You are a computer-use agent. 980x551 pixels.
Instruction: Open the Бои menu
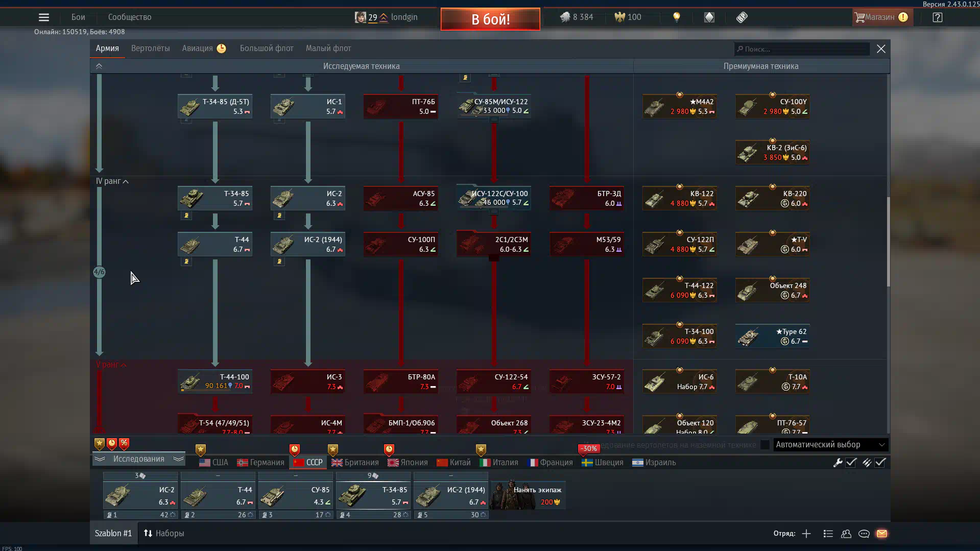click(78, 17)
